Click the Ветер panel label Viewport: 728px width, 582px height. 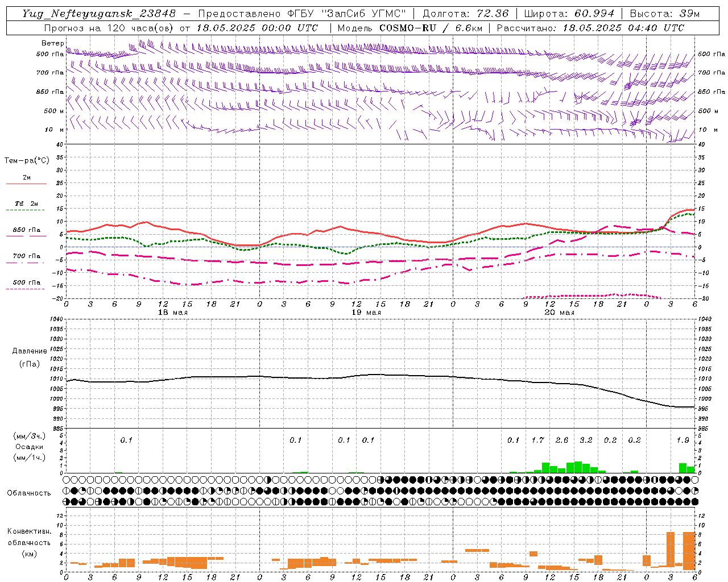click(52, 43)
